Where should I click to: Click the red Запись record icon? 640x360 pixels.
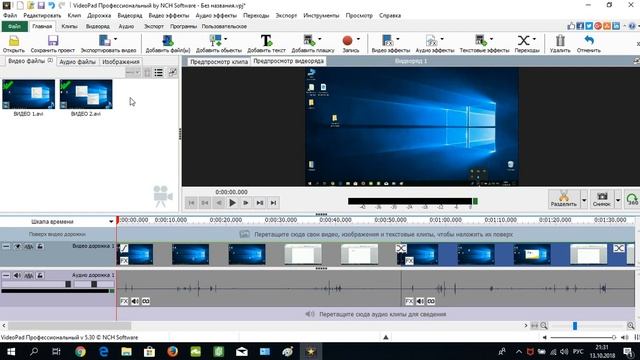click(347, 41)
